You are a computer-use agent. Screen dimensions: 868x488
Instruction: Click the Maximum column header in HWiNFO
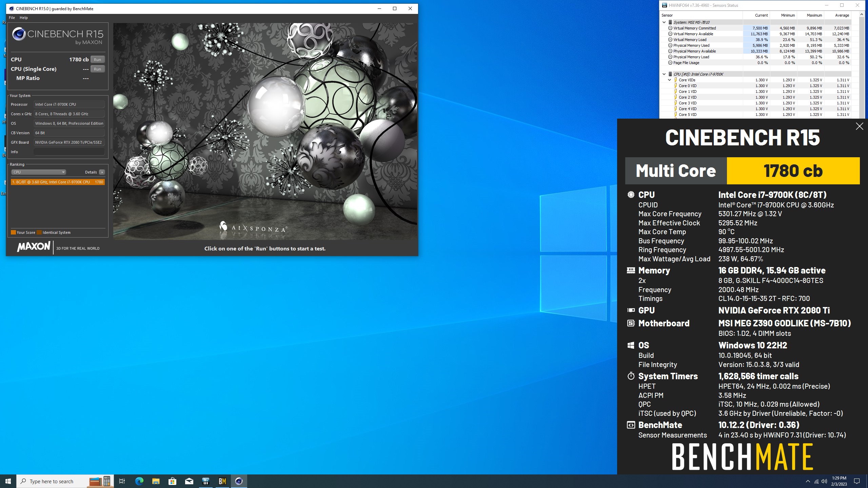coord(811,15)
